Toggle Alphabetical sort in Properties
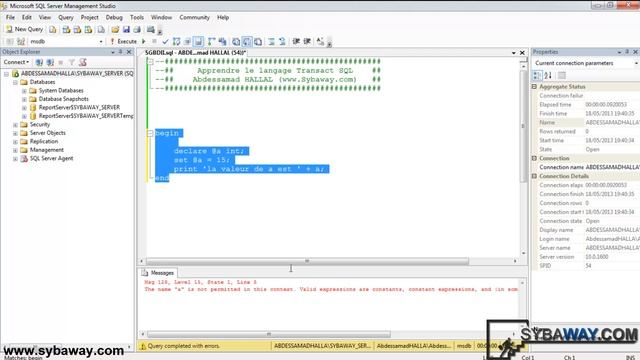This screenshot has width=640, height=360. click(548, 75)
